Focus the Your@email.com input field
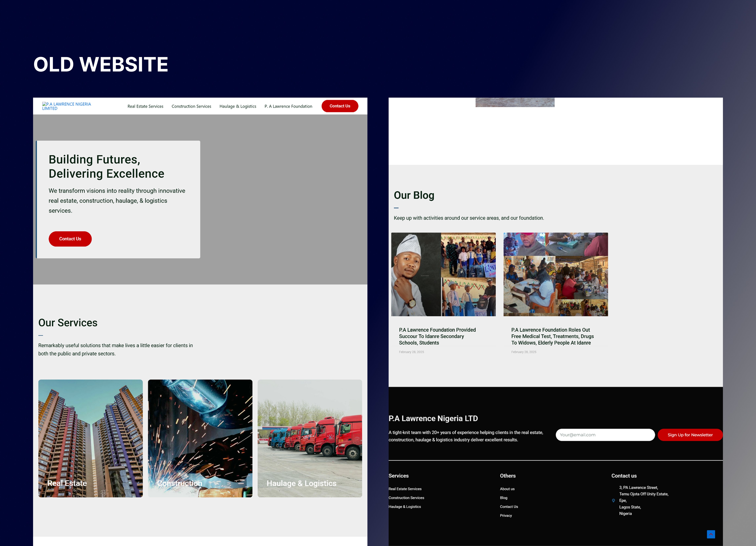756x546 pixels. pyautogui.click(x=605, y=435)
